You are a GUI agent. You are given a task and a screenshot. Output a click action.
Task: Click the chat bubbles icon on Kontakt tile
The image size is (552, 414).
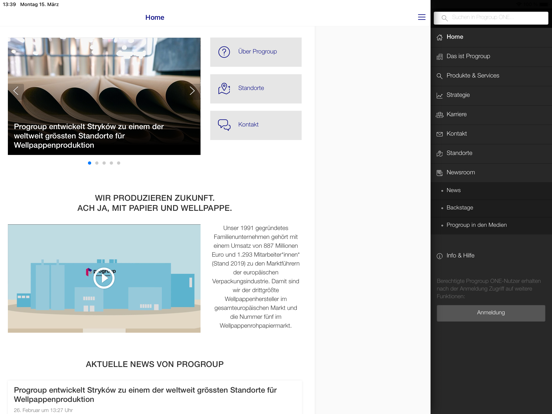(x=224, y=125)
